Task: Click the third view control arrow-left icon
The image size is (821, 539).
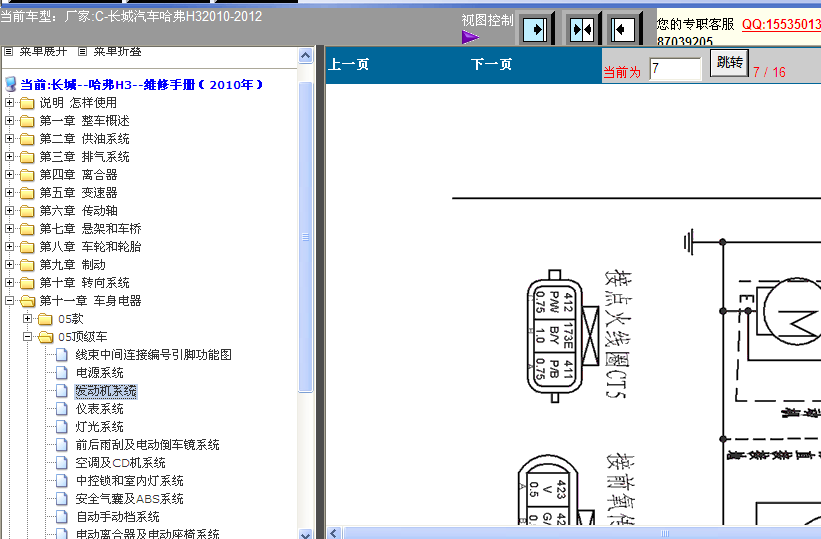Action: click(x=623, y=29)
